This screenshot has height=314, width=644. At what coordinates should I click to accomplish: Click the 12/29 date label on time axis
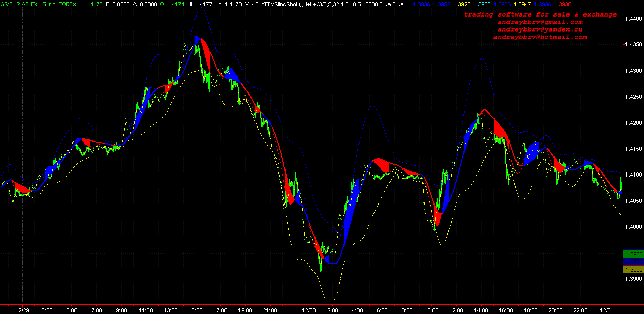tap(23, 310)
